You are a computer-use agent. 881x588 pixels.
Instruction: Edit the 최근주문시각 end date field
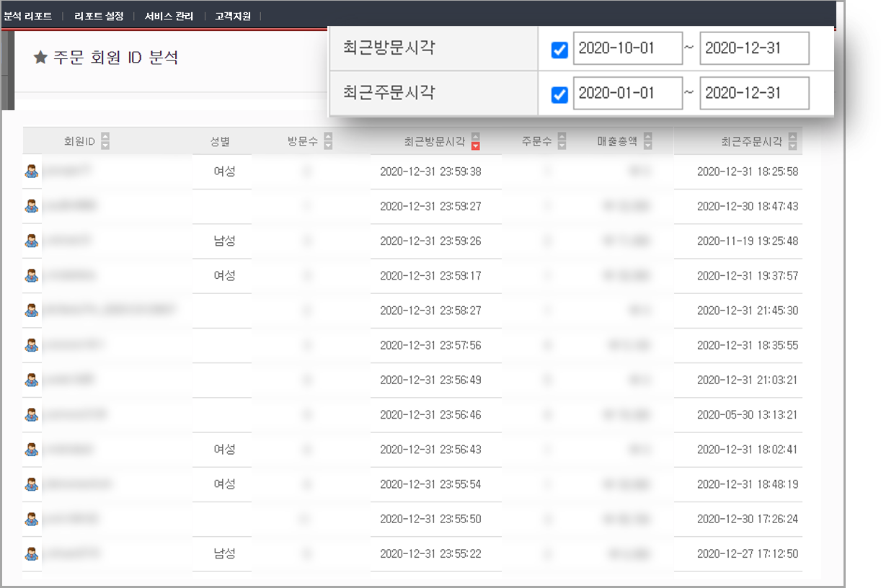pos(754,94)
